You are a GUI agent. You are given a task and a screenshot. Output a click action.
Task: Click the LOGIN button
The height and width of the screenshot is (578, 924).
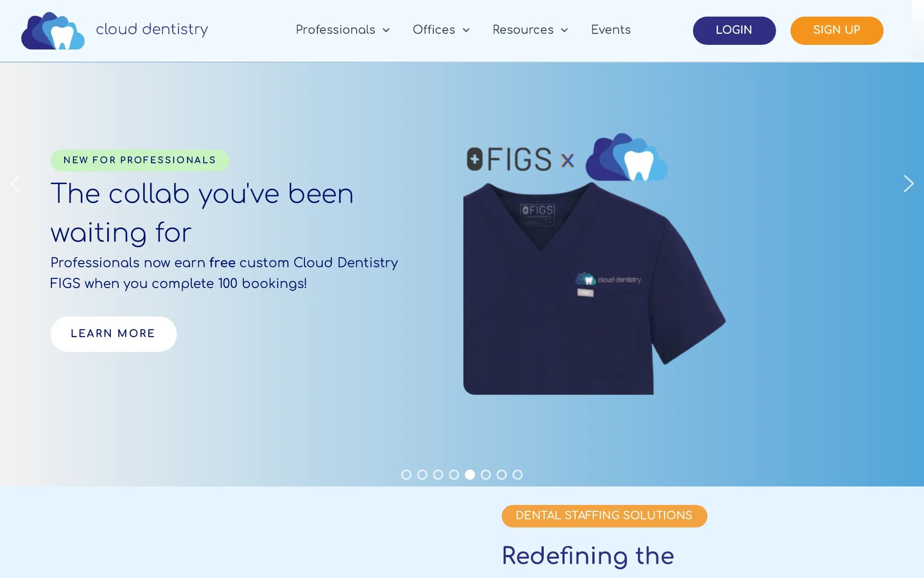(734, 31)
